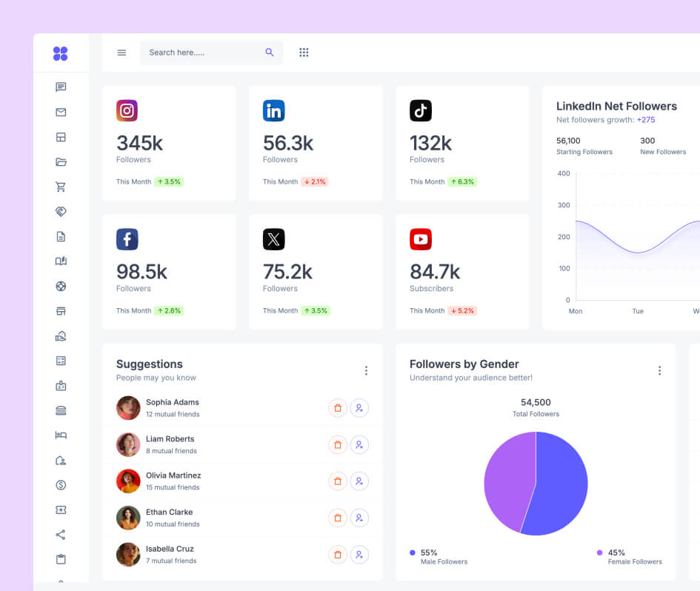This screenshot has width=700, height=591.
Task: Open the chat messages icon in the sidebar
Action: 61,87
